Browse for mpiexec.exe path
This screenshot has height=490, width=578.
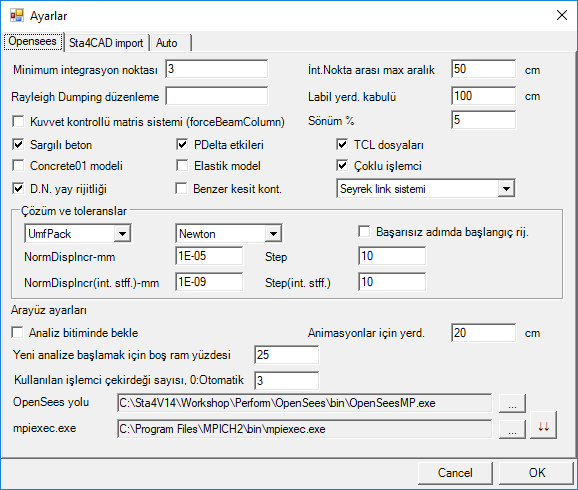(x=512, y=429)
